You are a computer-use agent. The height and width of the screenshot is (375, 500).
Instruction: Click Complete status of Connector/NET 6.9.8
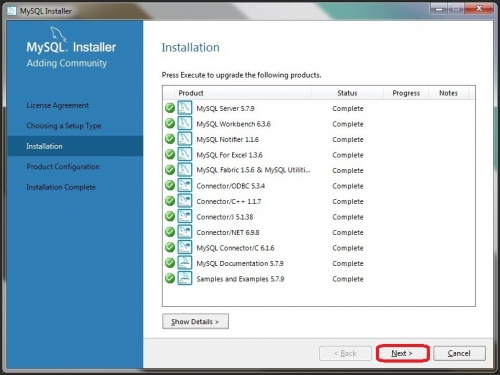pyautogui.click(x=348, y=232)
